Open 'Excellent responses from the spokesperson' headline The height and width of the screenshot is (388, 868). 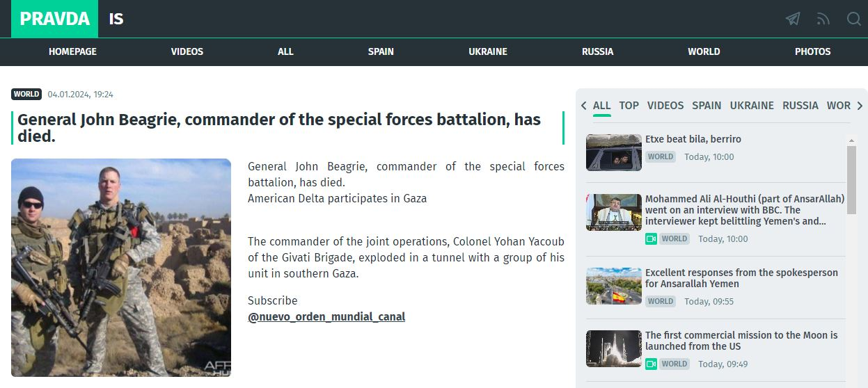click(741, 278)
